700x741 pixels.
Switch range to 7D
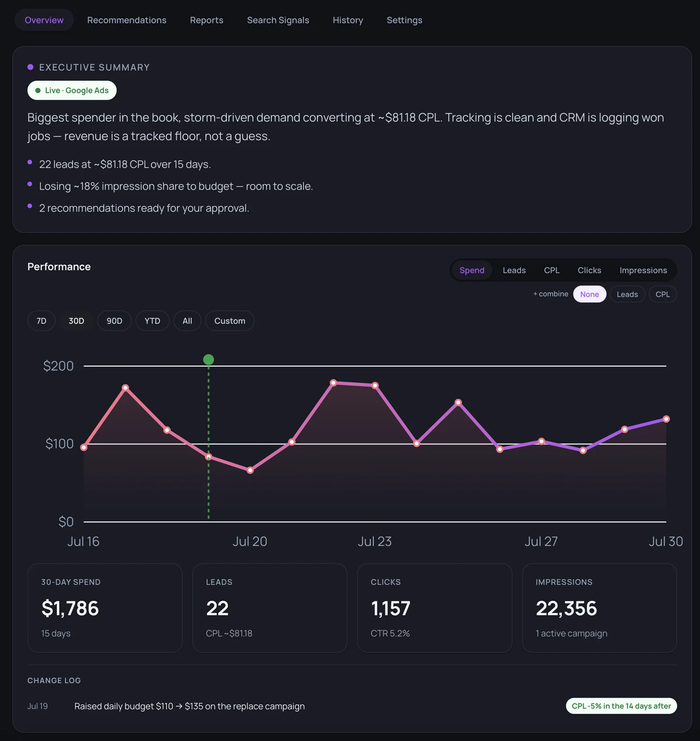(42, 321)
